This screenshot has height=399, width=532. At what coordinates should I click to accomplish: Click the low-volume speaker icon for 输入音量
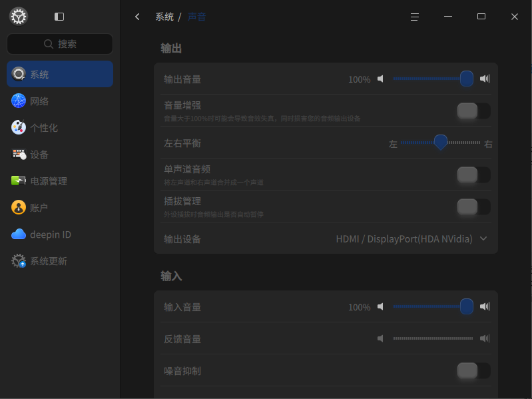point(380,306)
